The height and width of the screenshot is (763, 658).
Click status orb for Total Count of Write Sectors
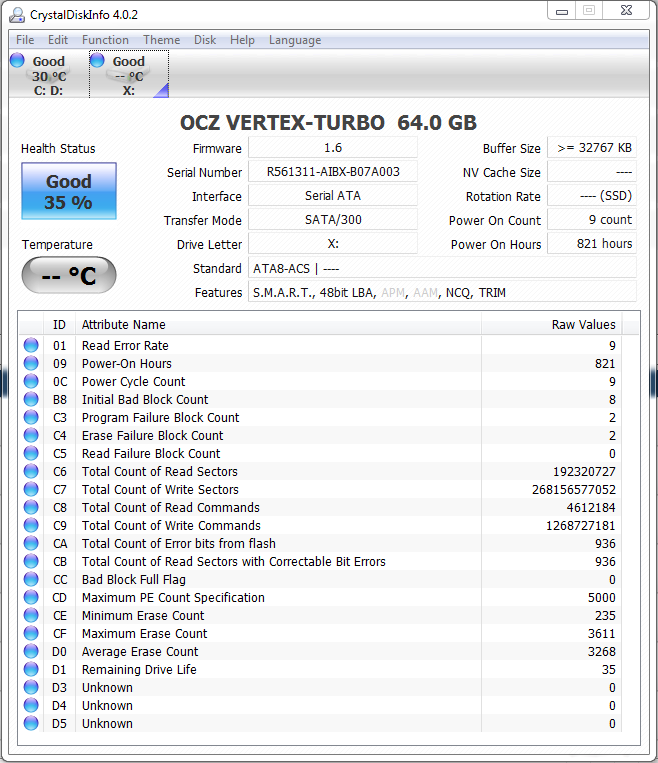tap(31, 489)
